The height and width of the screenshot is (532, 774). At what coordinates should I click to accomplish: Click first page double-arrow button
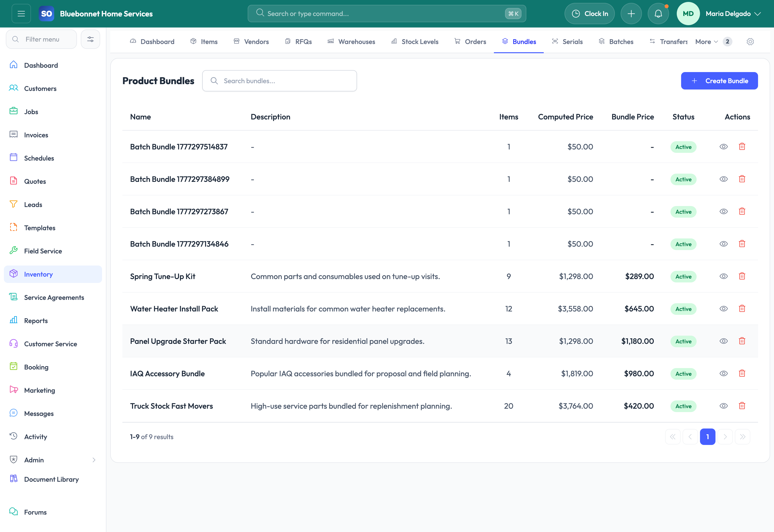[673, 437]
